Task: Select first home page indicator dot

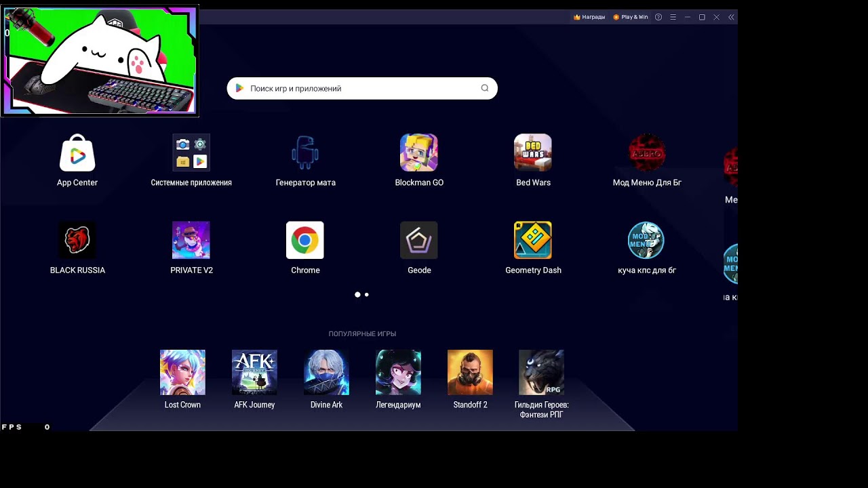Action: tap(357, 295)
